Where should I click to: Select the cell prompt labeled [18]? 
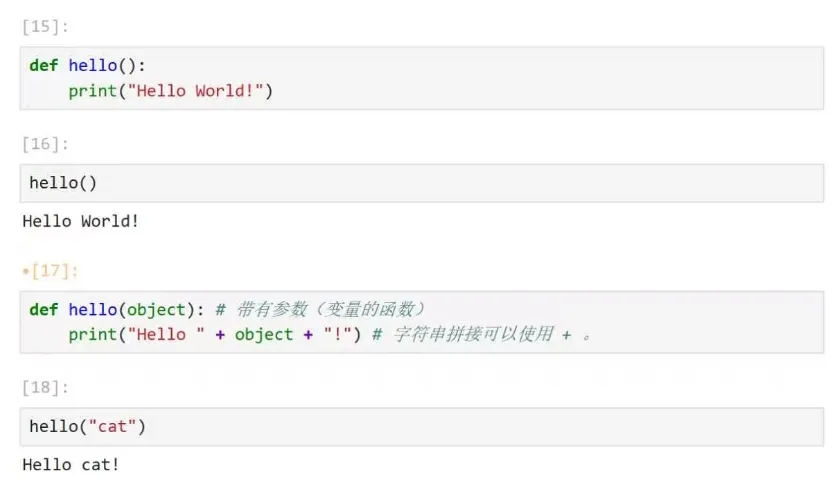45,387
